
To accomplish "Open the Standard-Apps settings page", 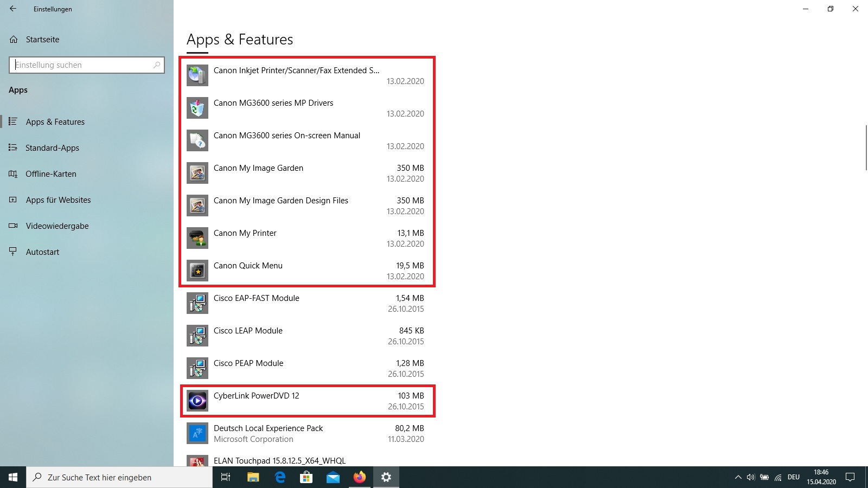I will (52, 148).
